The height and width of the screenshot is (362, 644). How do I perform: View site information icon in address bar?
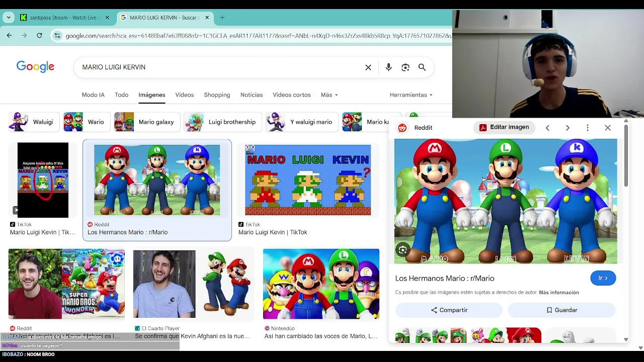click(x=57, y=36)
